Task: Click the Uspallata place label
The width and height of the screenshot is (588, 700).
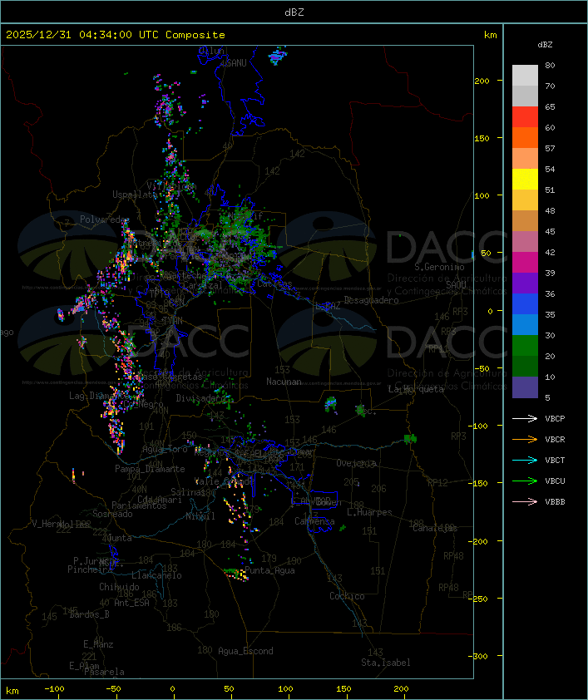Action: pos(135,195)
